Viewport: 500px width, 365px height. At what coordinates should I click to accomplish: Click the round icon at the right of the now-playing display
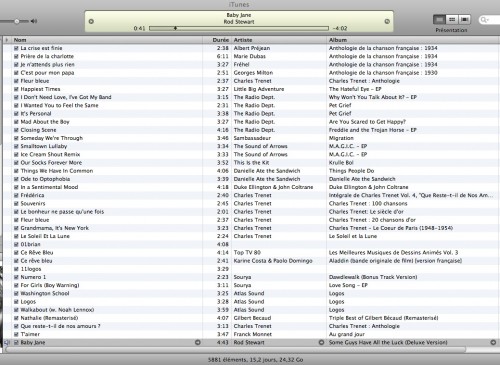point(387,21)
